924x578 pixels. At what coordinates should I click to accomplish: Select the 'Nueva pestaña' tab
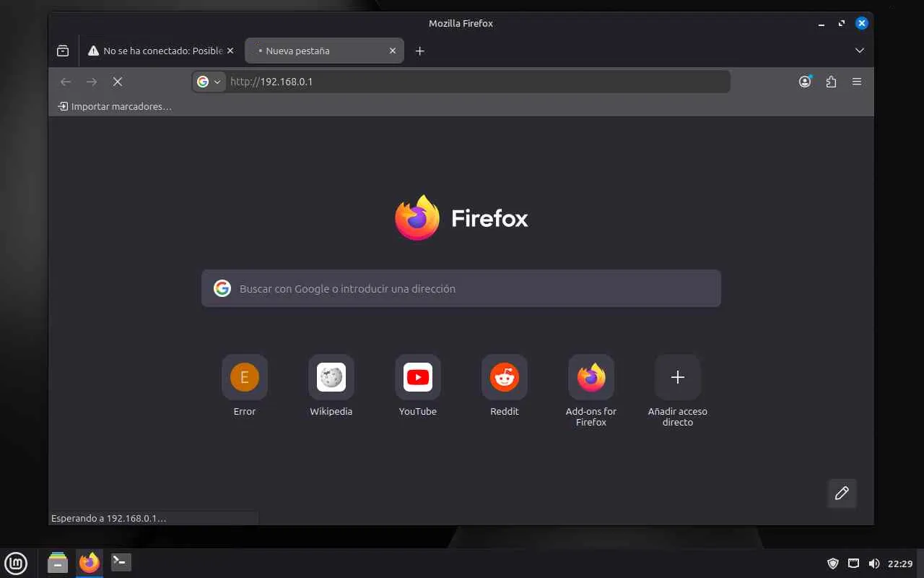click(324, 51)
